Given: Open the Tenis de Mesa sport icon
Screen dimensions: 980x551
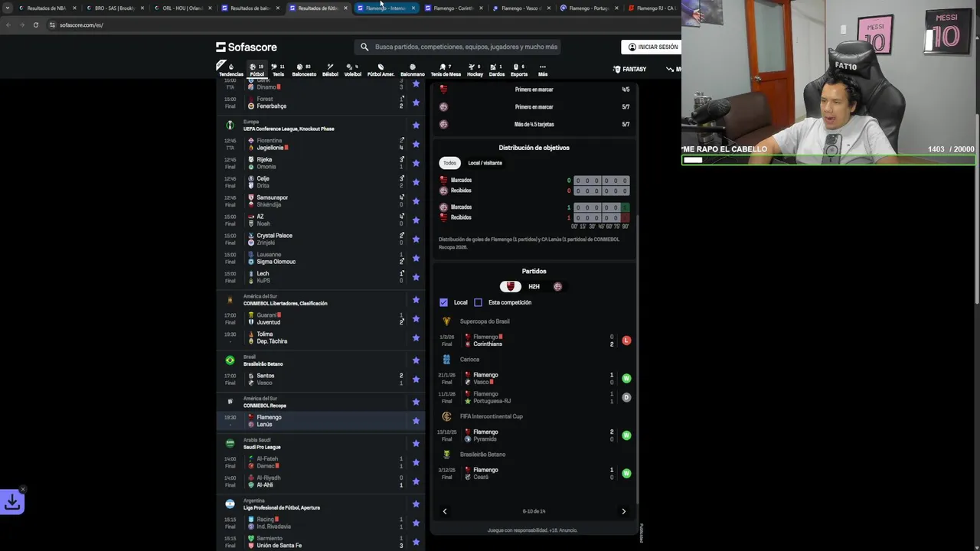Looking at the screenshot, I should click(446, 70).
